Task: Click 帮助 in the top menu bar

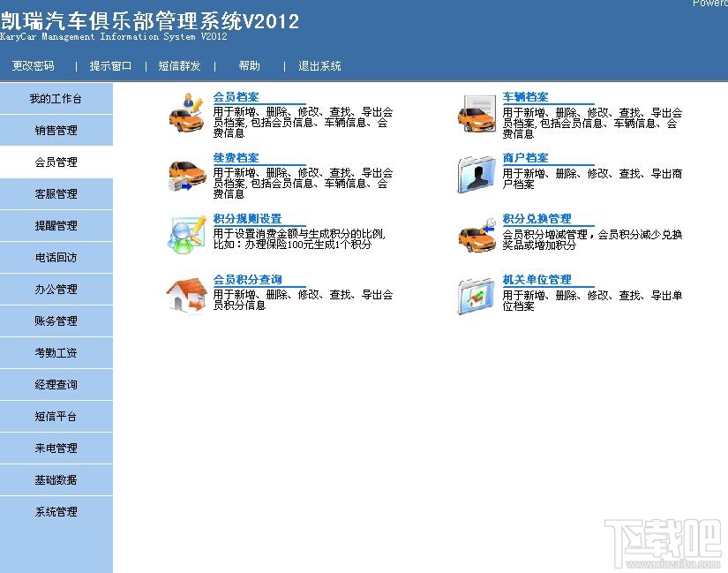Action: (250, 65)
